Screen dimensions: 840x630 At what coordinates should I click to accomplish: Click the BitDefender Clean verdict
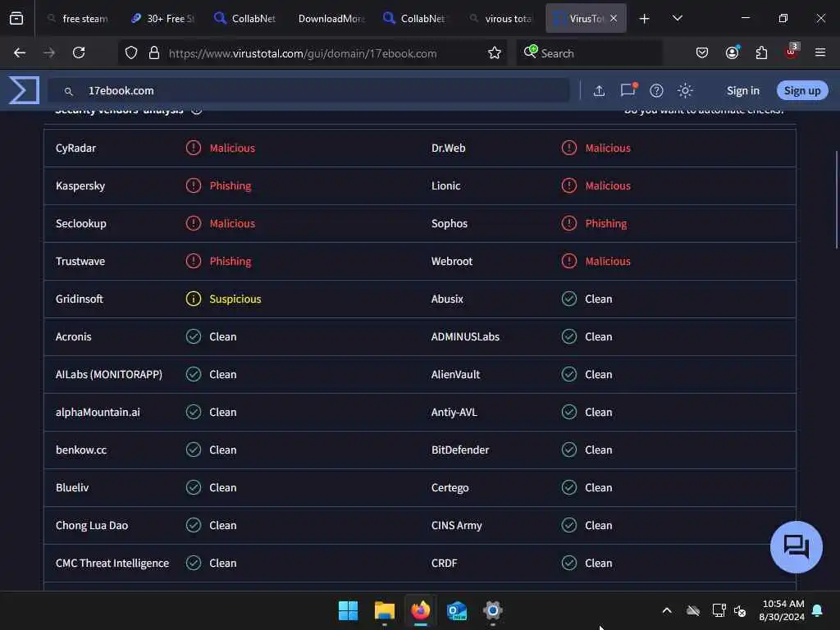point(598,450)
